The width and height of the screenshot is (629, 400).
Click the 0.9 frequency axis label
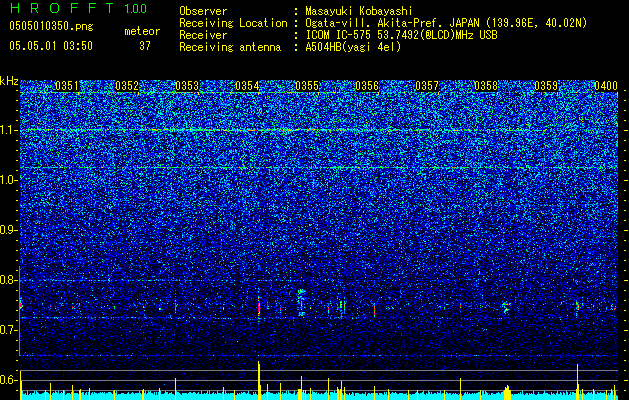point(7,230)
